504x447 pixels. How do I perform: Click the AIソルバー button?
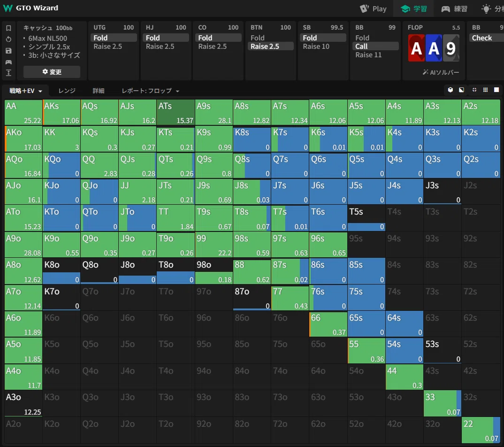[x=441, y=72]
